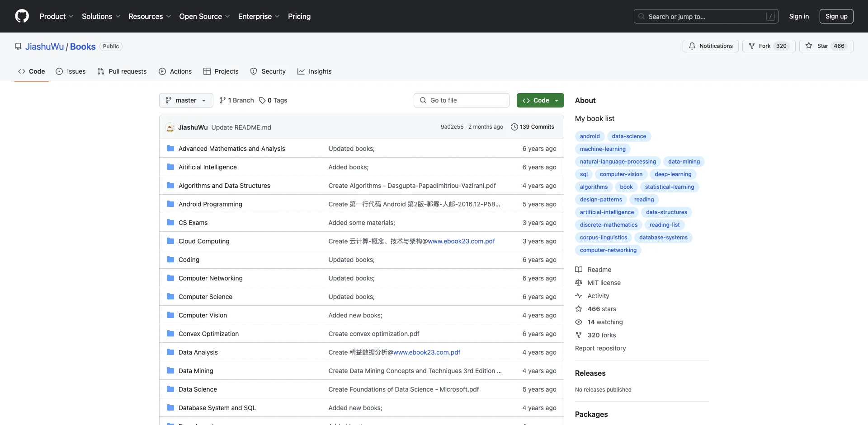This screenshot has height=425, width=868.
Task: Click the Search or jump to field
Action: [706, 16]
